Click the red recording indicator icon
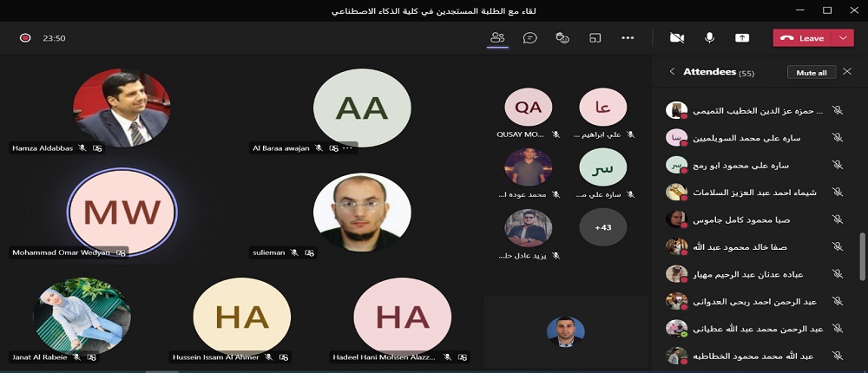This screenshot has width=868, height=373. (x=25, y=37)
